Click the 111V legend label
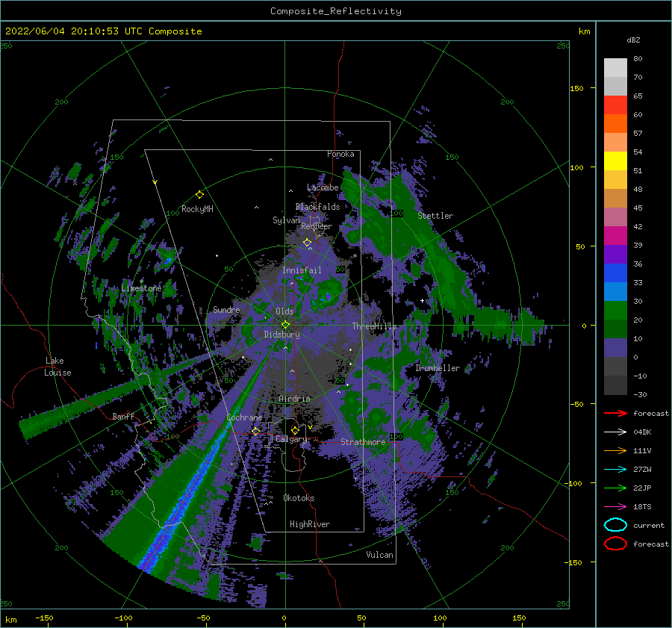Viewport: 672px width, 628px height. (642, 450)
